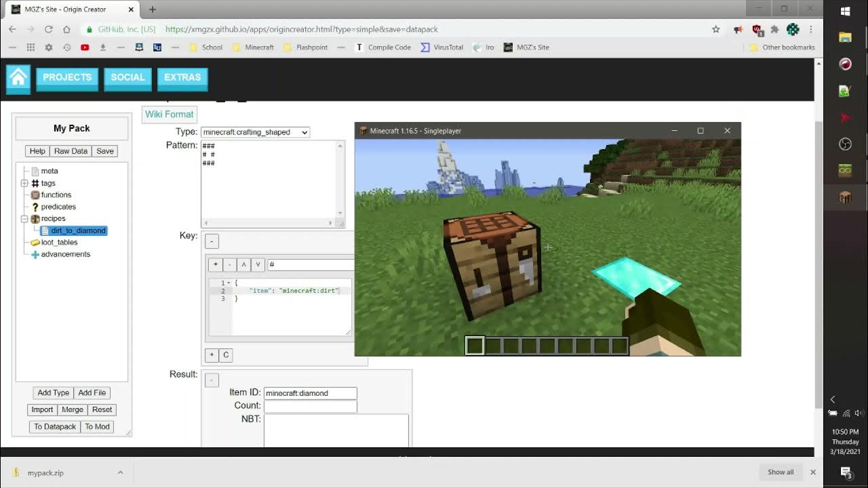Click the Count input field
This screenshot has height=488, width=868.
pos(310,406)
